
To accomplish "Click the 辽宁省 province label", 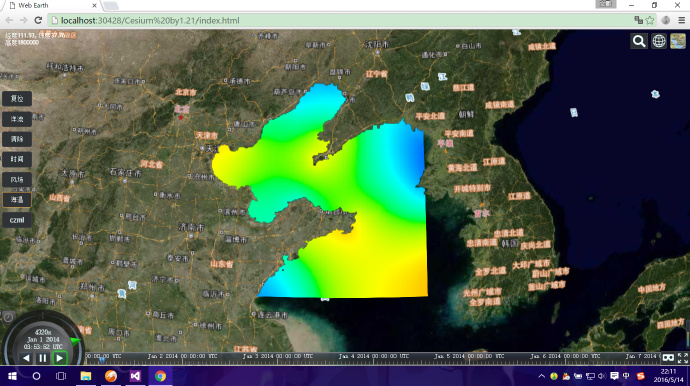I will click(377, 74).
